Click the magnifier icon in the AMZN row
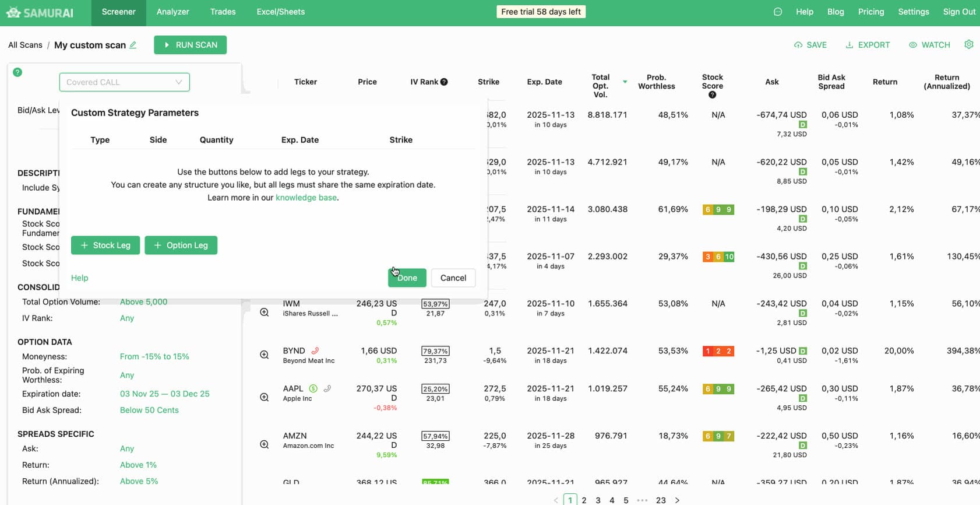Screen dimensions: 980x505 click(x=265, y=444)
